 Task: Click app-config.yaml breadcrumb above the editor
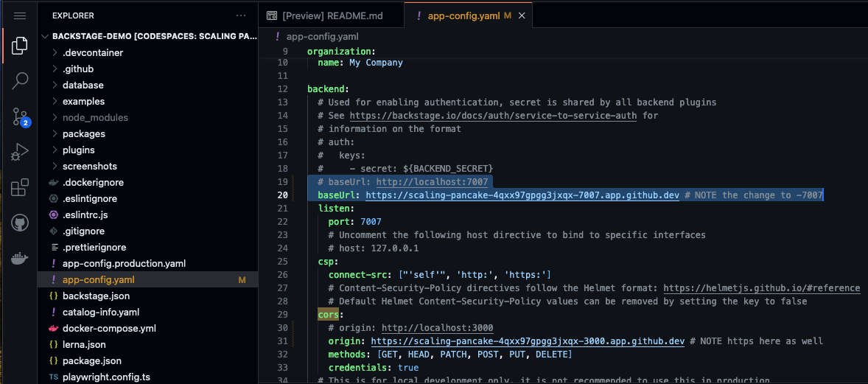[322, 37]
